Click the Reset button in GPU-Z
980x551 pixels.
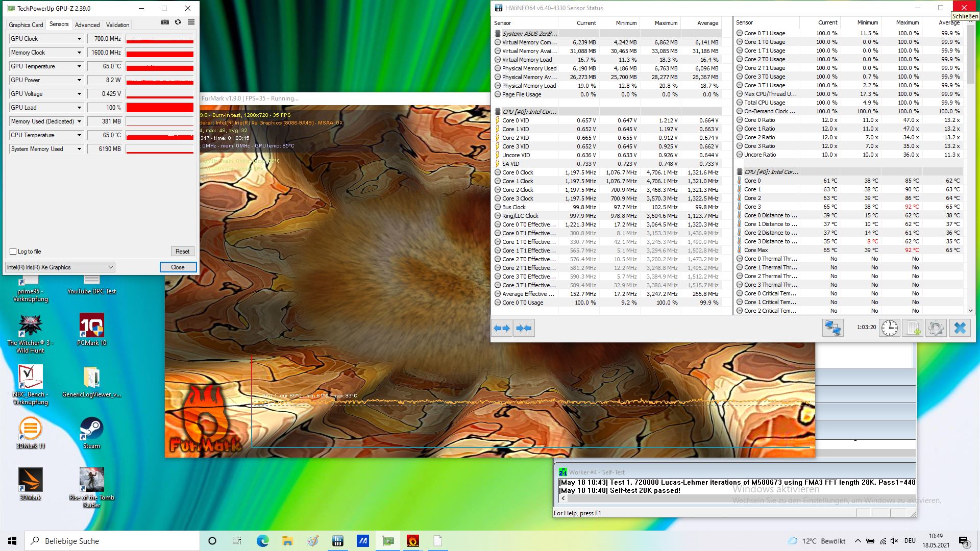(x=182, y=252)
